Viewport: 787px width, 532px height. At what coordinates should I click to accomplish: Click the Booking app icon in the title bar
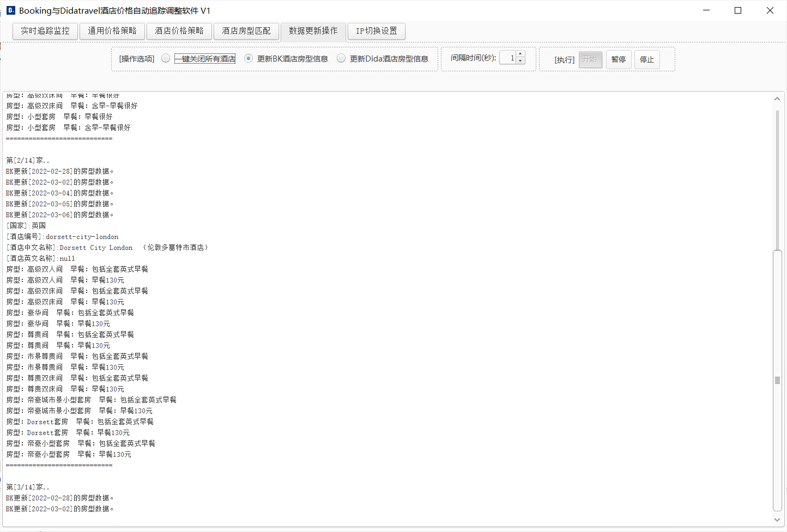[x=10, y=10]
